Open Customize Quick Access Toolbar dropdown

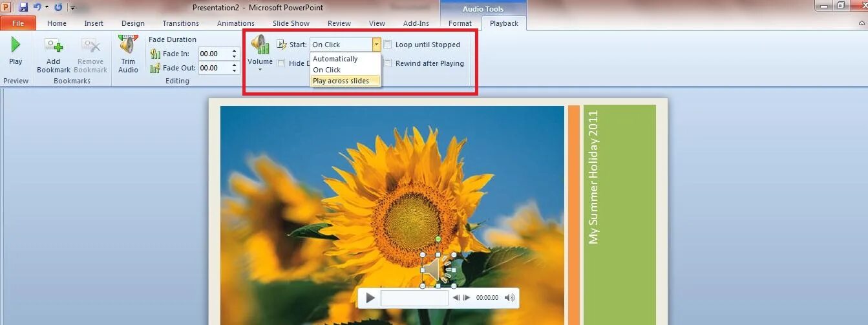[72, 7]
